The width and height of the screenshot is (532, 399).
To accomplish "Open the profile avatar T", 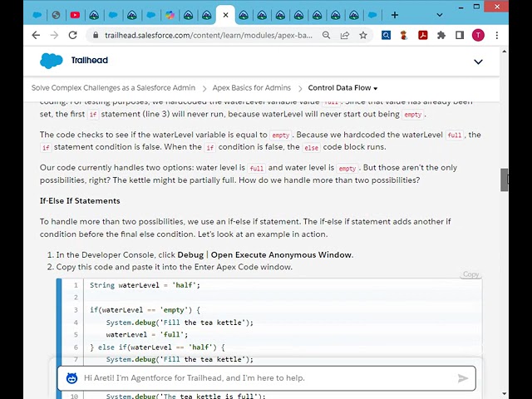I will pyautogui.click(x=479, y=35).
